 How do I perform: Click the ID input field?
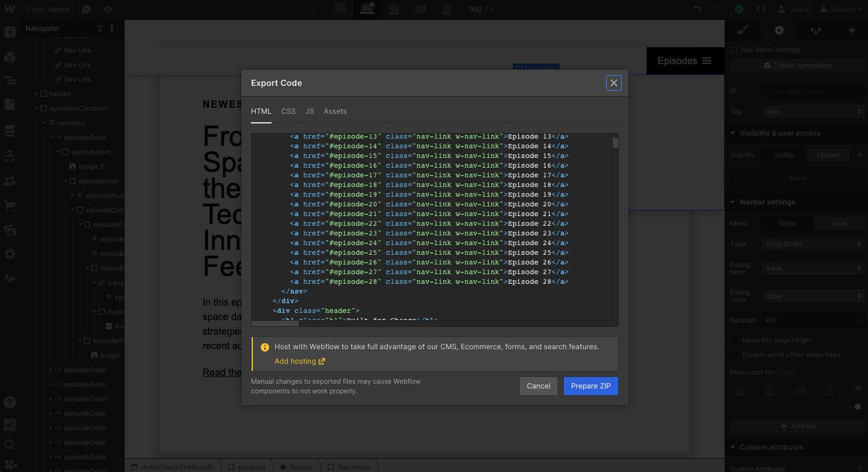point(813,91)
